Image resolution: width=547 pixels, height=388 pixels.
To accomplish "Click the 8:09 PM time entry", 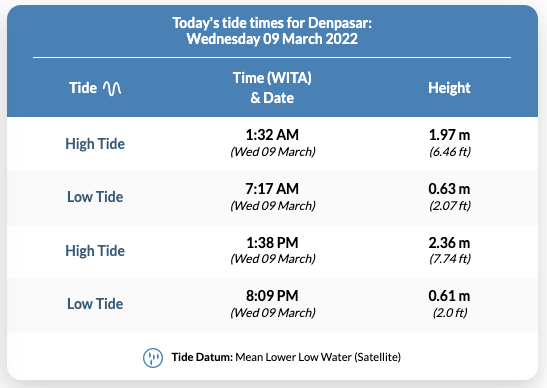I will [x=272, y=296].
